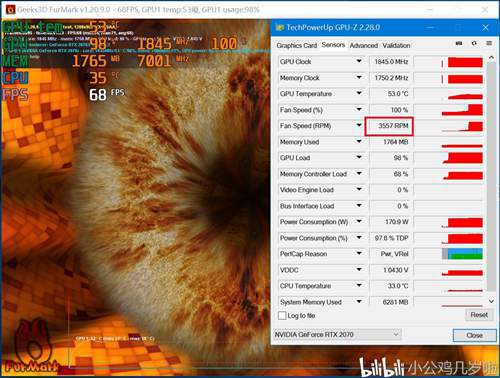Open the GPU Temperature sensor dropdown
500x378 pixels.
point(359,93)
